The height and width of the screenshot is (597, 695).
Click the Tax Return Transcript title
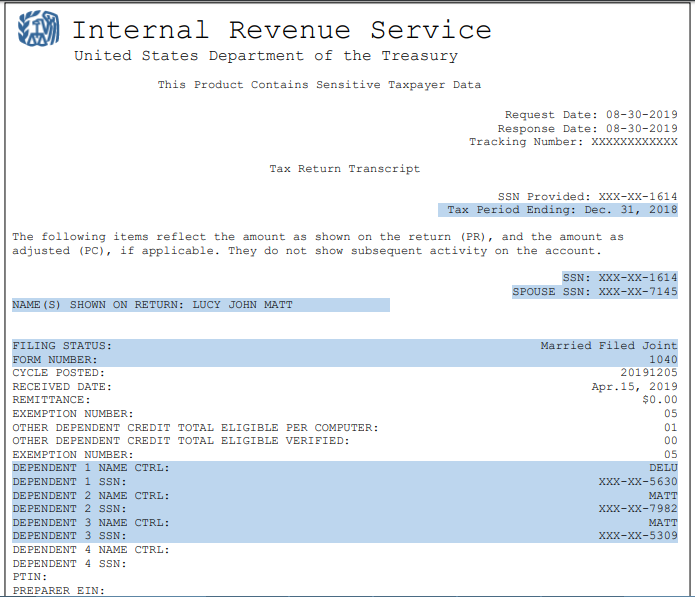[x=344, y=169]
